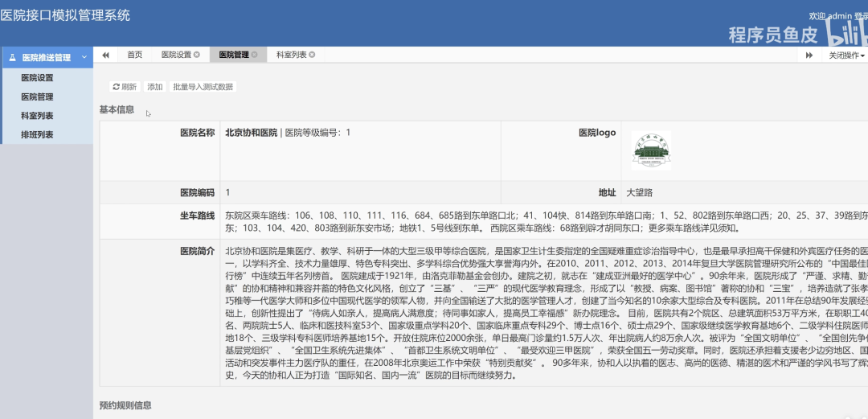Viewport: 868px width, 419px height.
Task: Go to 科室列表 in the sidebar
Action: pos(37,116)
